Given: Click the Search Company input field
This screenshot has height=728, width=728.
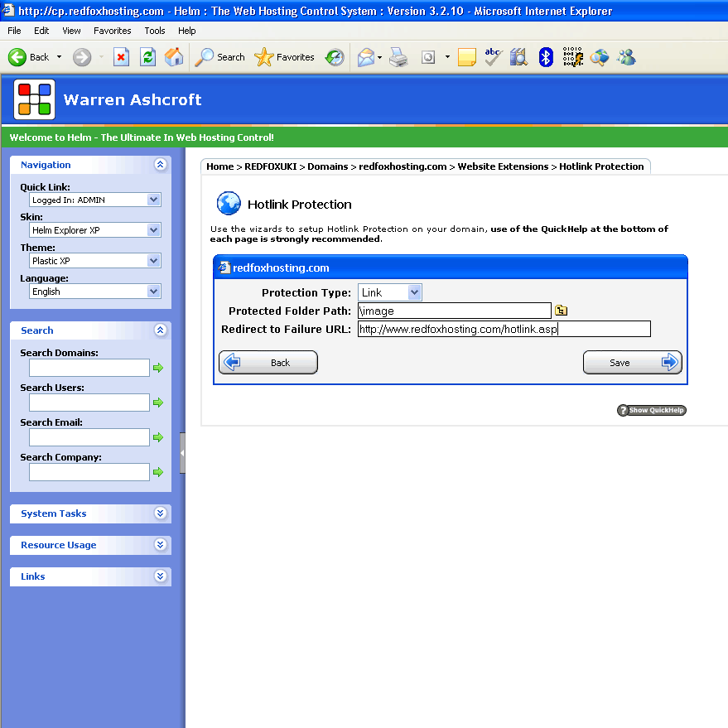Looking at the screenshot, I should pyautogui.click(x=89, y=472).
